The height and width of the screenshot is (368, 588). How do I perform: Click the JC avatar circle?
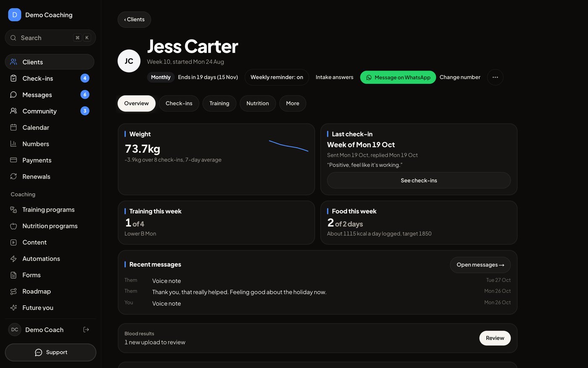click(129, 61)
